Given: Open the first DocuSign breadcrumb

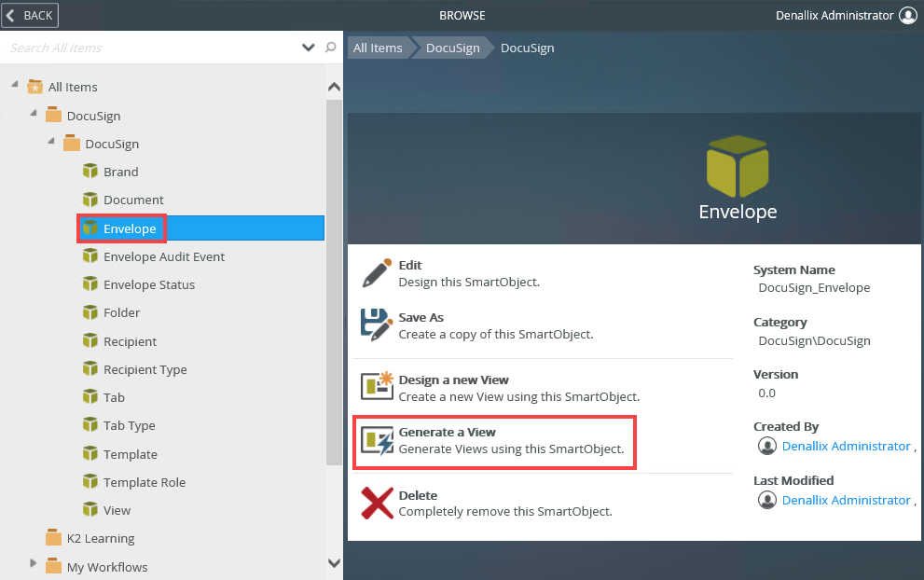Looking at the screenshot, I should [452, 48].
